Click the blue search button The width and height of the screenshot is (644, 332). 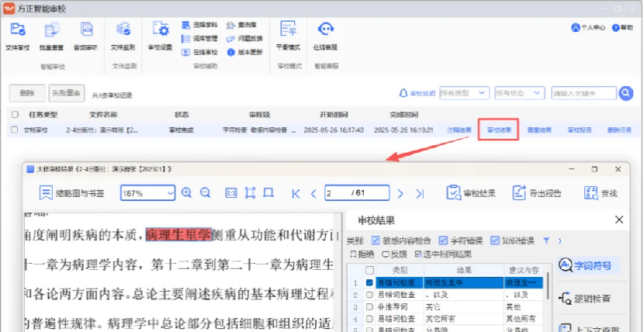click(625, 93)
